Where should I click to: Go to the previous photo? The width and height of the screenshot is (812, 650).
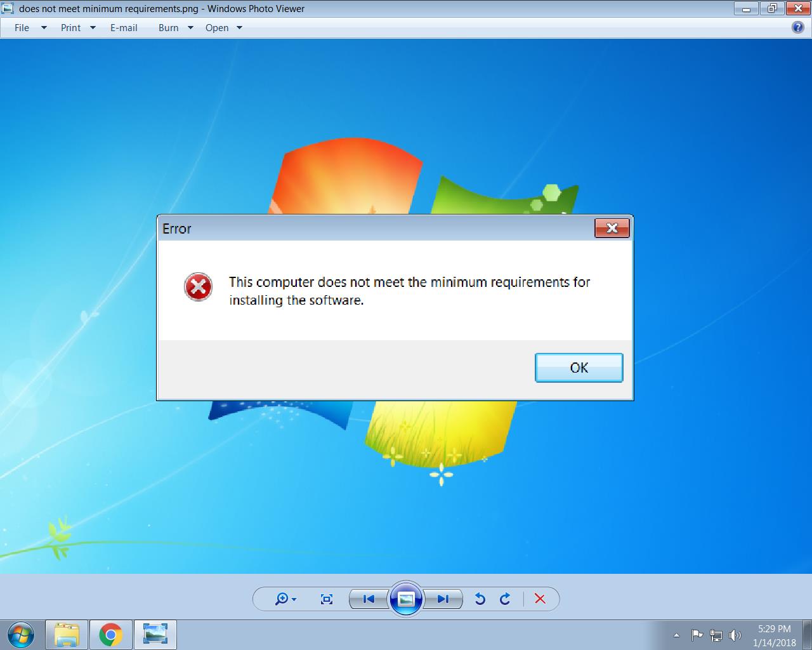tap(369, 599)
